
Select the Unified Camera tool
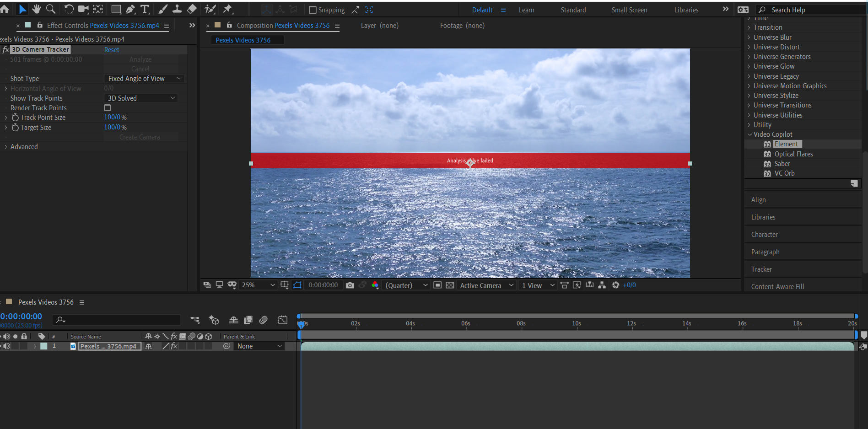[x=83, y=9]
